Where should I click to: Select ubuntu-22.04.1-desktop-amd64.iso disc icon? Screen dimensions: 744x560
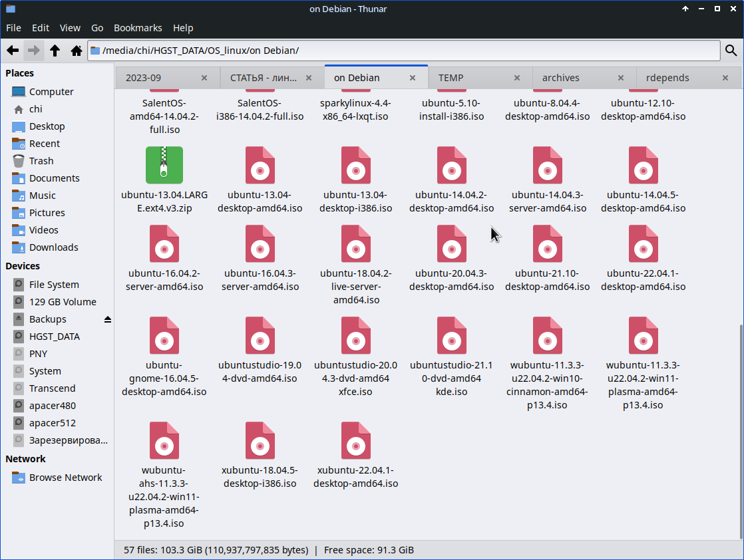pyautogui.click(x=644, y=243)
